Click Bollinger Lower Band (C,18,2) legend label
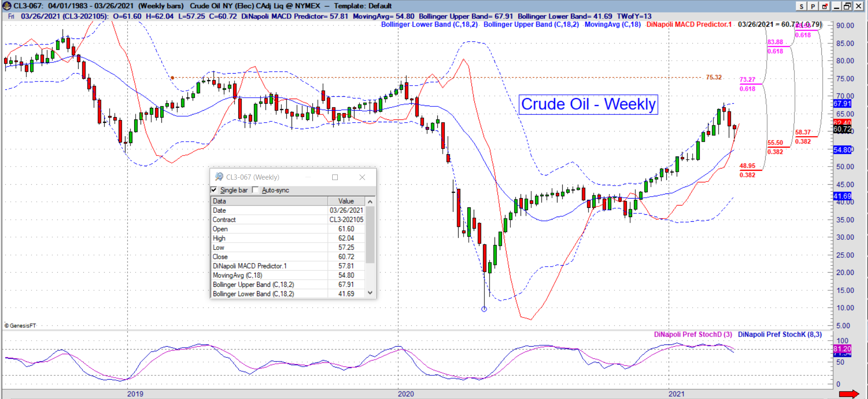This screenshot has height=399, width=868. coord(429,25)
